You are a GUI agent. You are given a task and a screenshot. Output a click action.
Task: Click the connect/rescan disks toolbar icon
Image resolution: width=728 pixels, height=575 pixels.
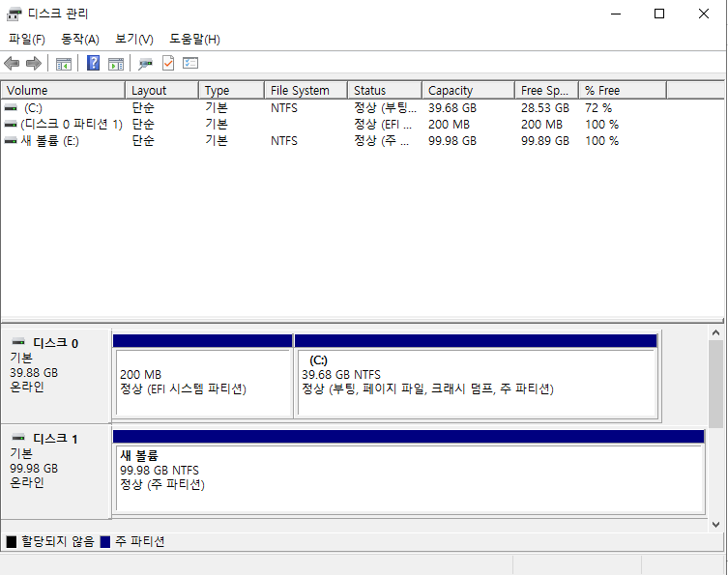145,64
